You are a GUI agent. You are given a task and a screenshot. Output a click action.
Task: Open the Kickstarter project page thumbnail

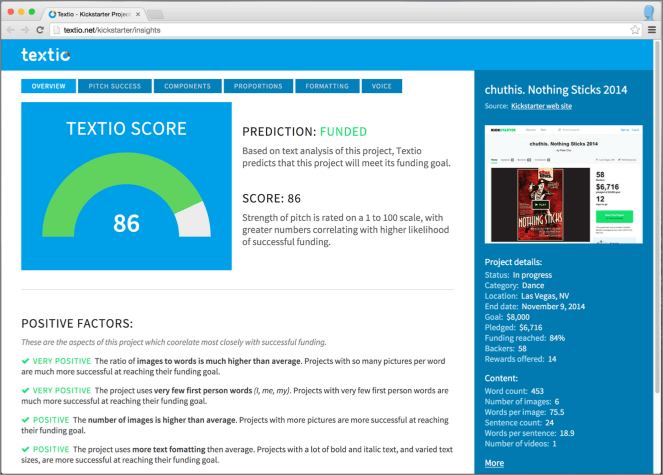pyautogui.click(x=564, y=184)
